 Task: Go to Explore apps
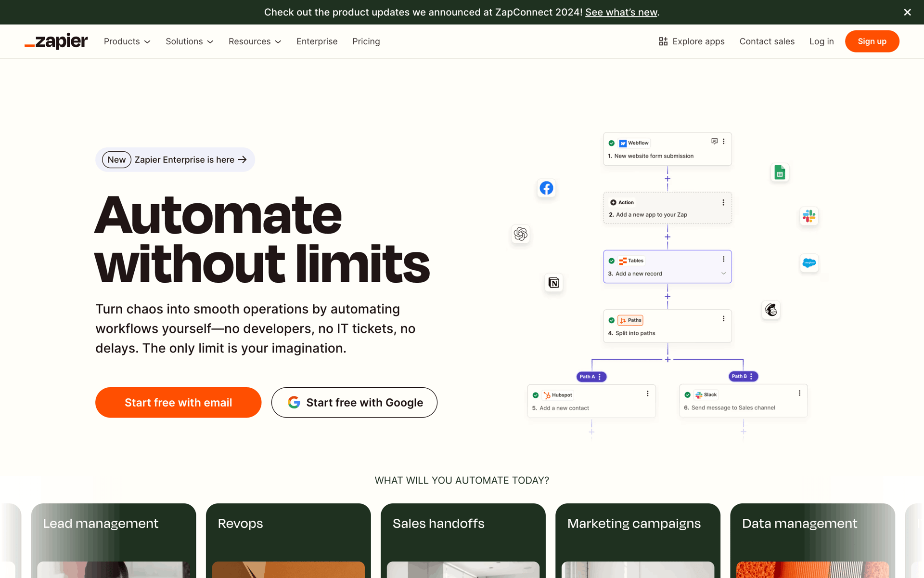pos(692,41)
